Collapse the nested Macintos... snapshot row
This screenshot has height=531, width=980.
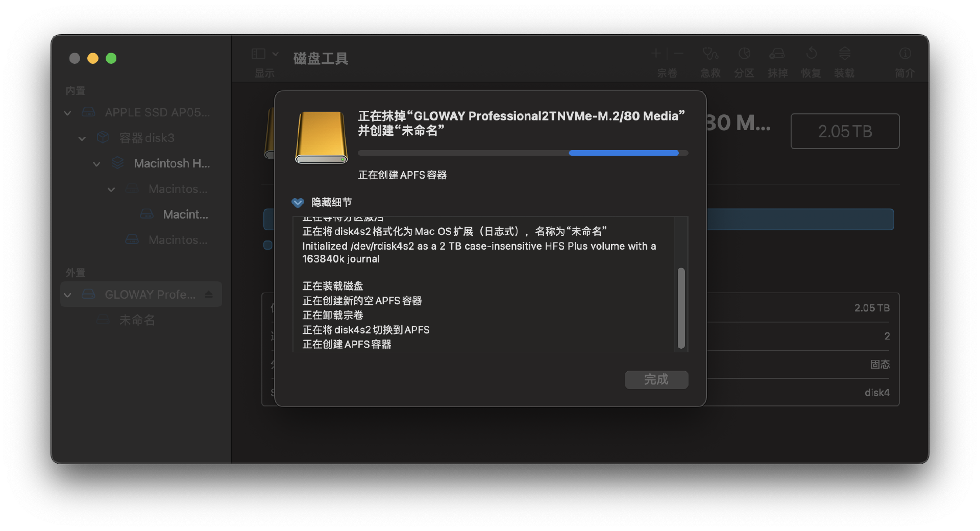(x=111, y=189)
